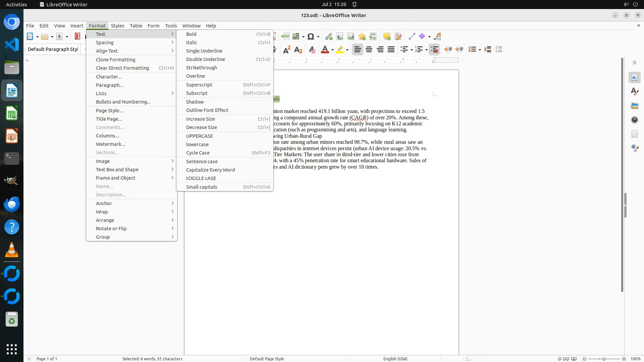Click the Insert Hyperlink icon
Screen dimensions: 644x362
pyautogui.click(x=329, y=37)
